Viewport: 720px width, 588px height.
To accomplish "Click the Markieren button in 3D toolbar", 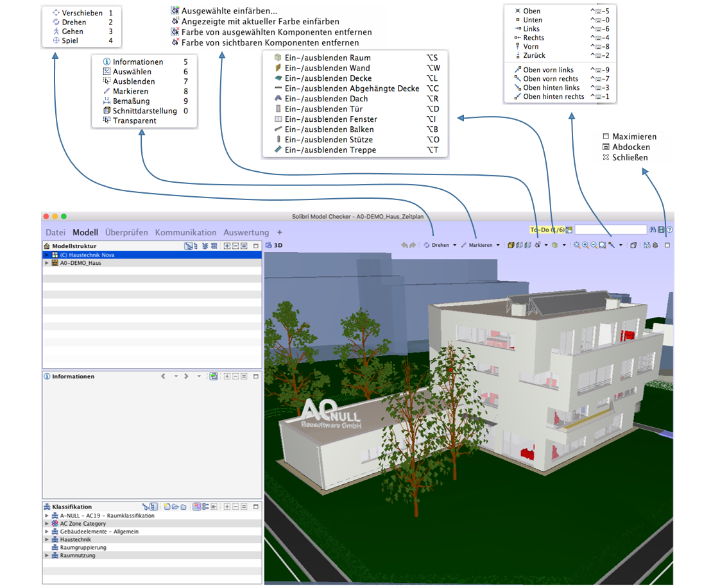I will (x=477, y=246).
